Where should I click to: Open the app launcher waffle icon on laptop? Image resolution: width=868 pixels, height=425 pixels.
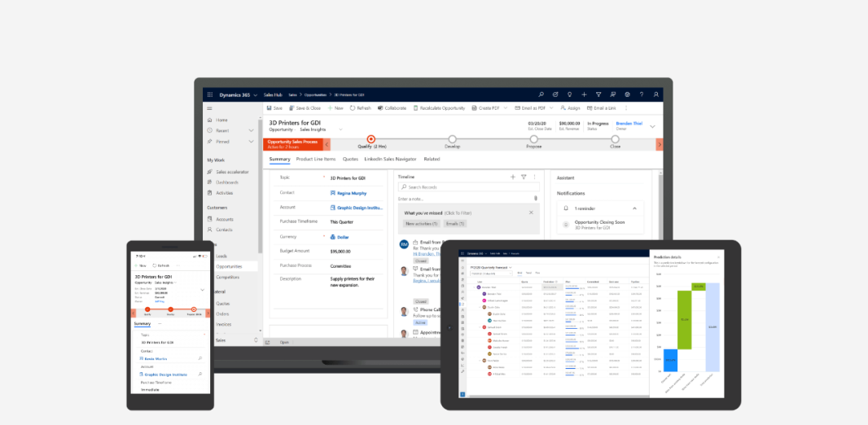tap(210, 94)
